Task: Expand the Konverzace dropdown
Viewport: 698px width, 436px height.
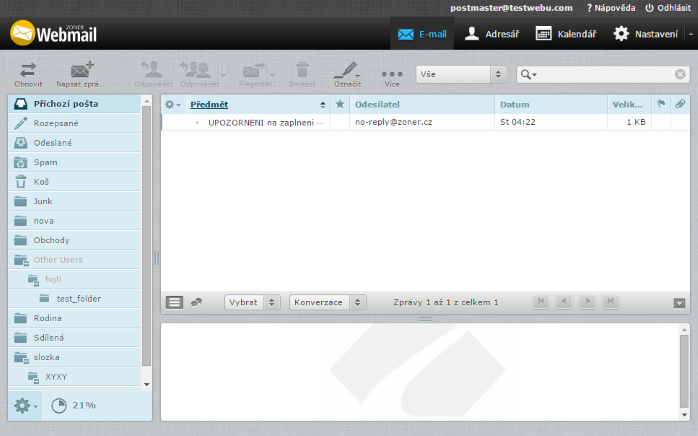Action: pyautogui.click(x=328, y=302)
